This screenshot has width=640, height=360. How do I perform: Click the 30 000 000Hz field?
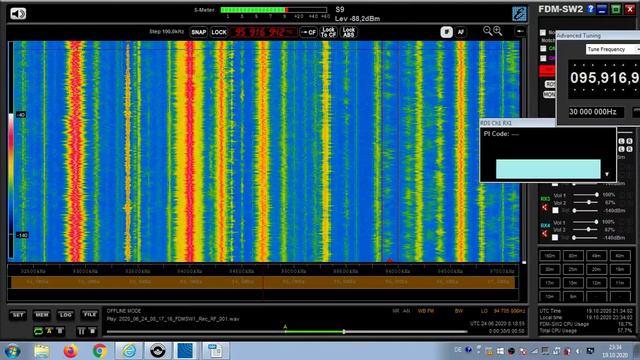(x=596, y=112)
